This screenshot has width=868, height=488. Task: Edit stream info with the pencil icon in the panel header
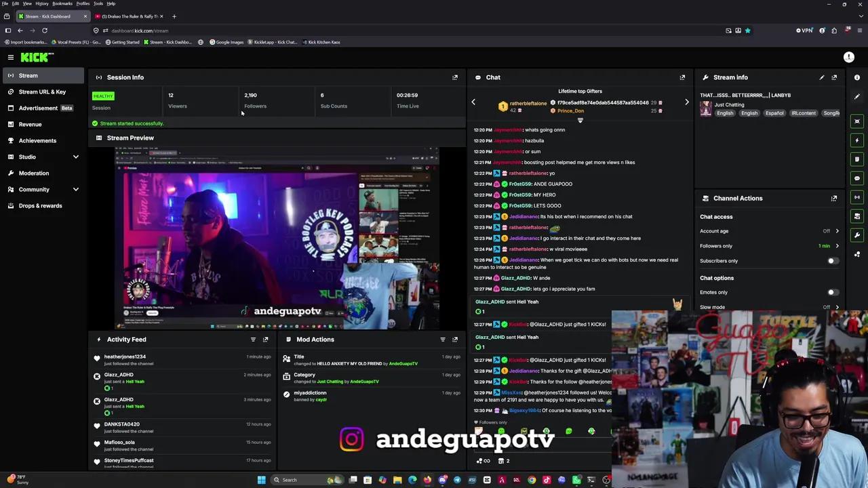point(822,77)
